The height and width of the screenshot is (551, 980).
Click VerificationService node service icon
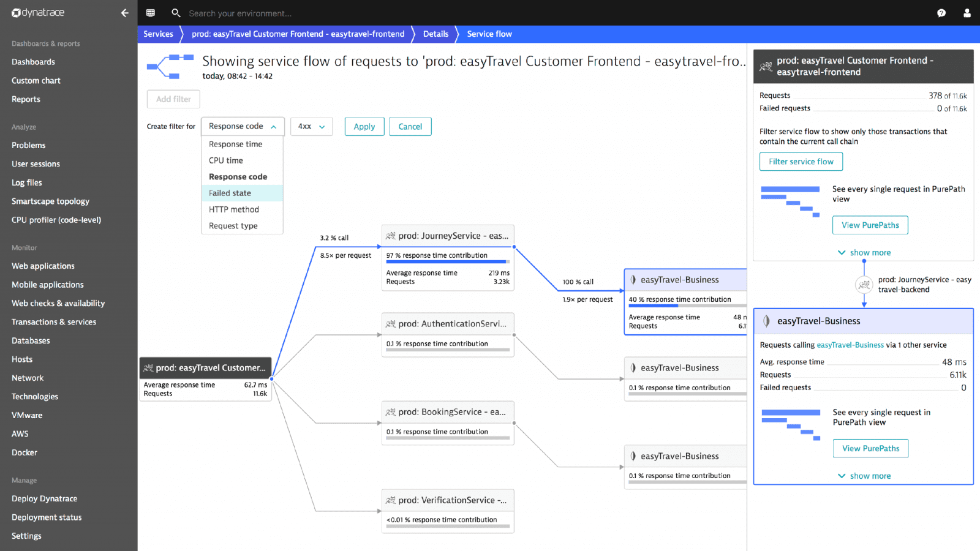click(x=391, y=500)
